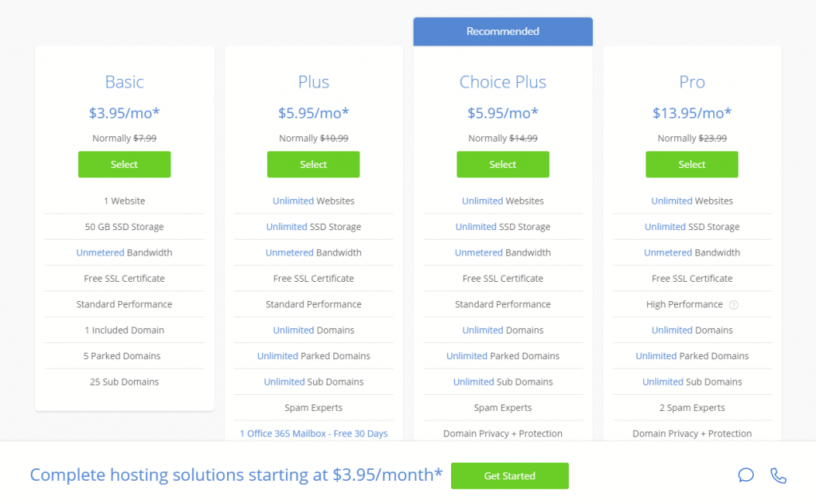Select the Pro hosting plan
The image size is (816, 504).
[692, 165]
